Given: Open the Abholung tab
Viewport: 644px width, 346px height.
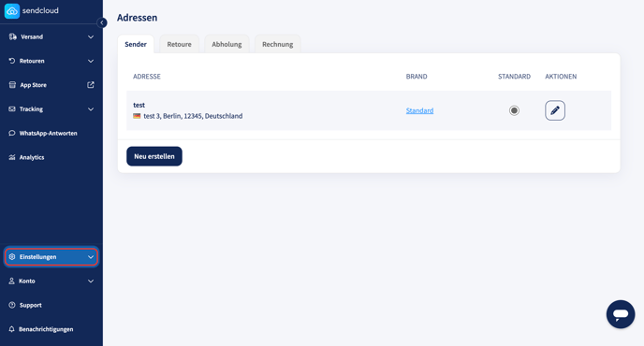Looking at the screenshot, I should point(227,44).
